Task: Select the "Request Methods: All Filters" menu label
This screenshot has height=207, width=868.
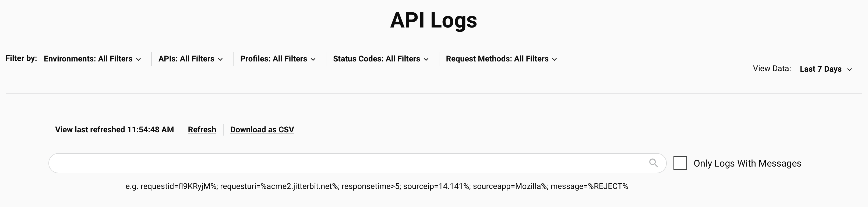Action: tap(497, 59)
